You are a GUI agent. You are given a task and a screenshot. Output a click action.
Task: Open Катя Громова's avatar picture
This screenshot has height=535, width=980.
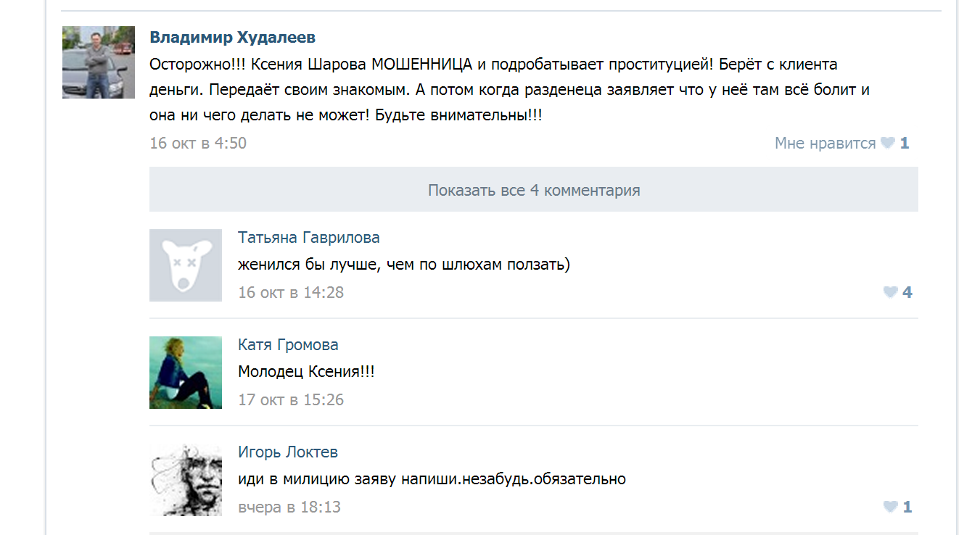pyautogui.click(x=186, y=373)
